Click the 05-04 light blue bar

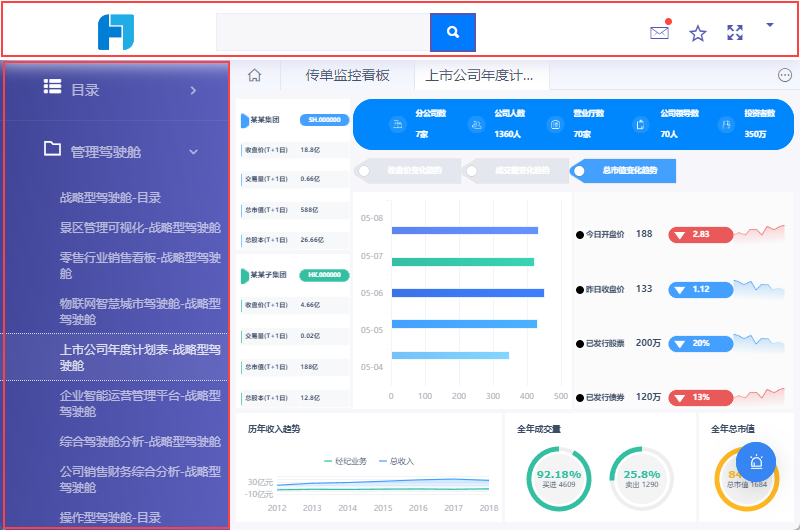tap(451, 355)
